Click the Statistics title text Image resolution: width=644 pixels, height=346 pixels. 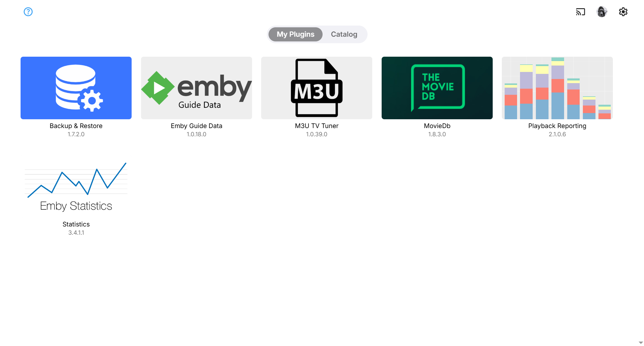pyautogui.click(x=76, y=224)
